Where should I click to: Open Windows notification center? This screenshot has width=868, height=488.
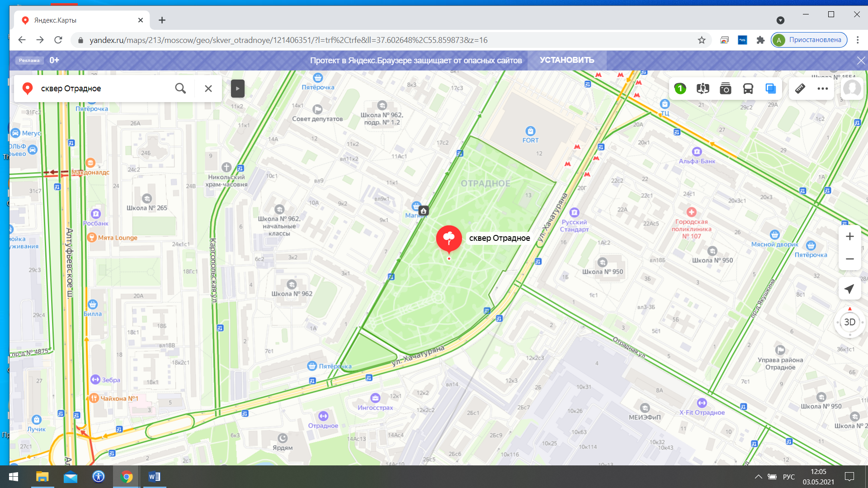click(x=849, y=477)
